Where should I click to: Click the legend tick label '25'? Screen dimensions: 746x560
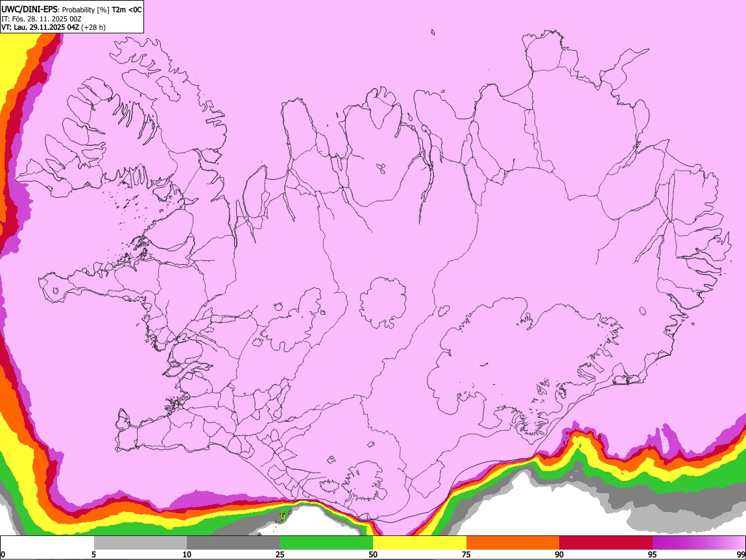click(280, 554)
